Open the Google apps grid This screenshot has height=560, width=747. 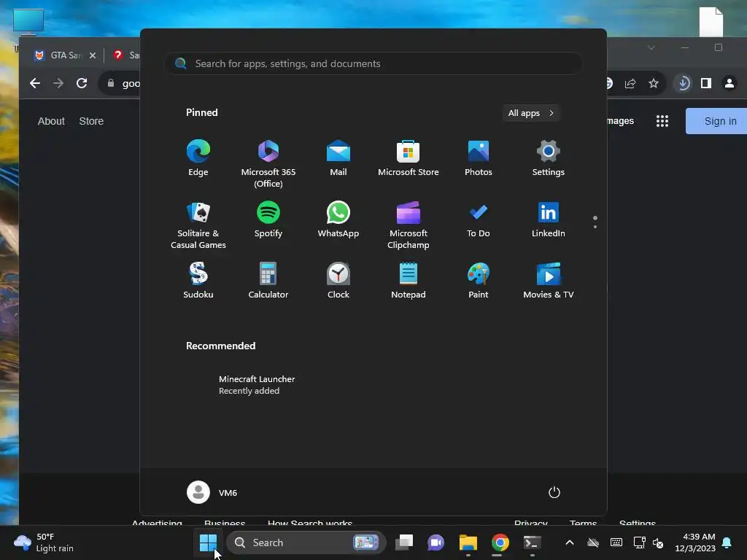[x=662, y=121]
